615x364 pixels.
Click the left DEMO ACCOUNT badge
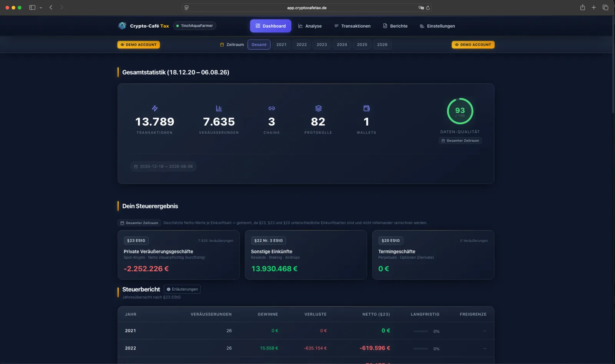138,45
